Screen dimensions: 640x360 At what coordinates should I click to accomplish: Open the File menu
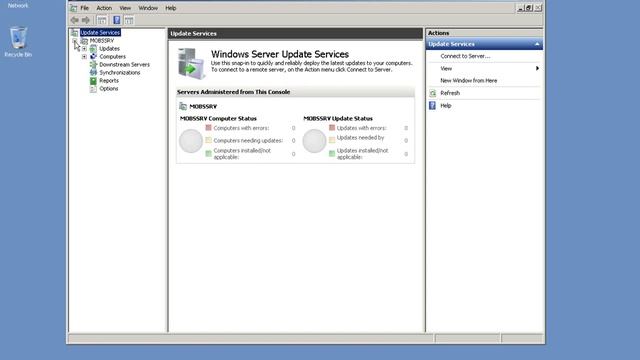84,8
